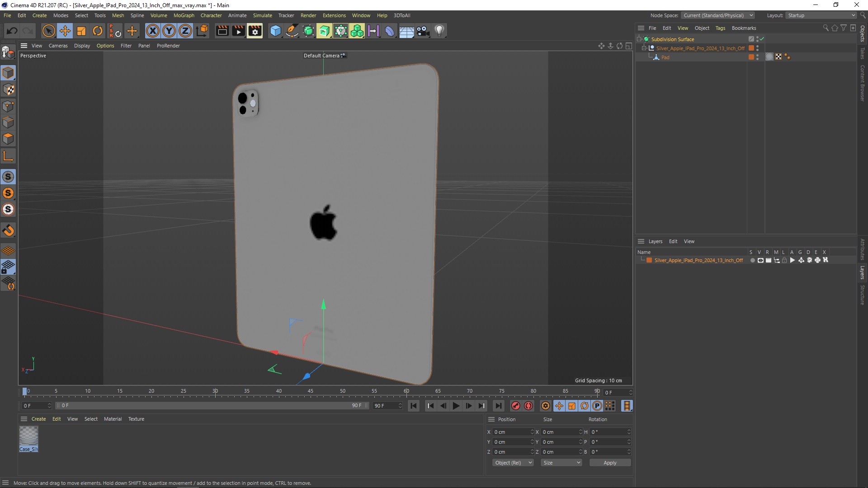This screenshot has width=868, height=488.
Task: Add a Camera object icon
Action: coord(423,31)
